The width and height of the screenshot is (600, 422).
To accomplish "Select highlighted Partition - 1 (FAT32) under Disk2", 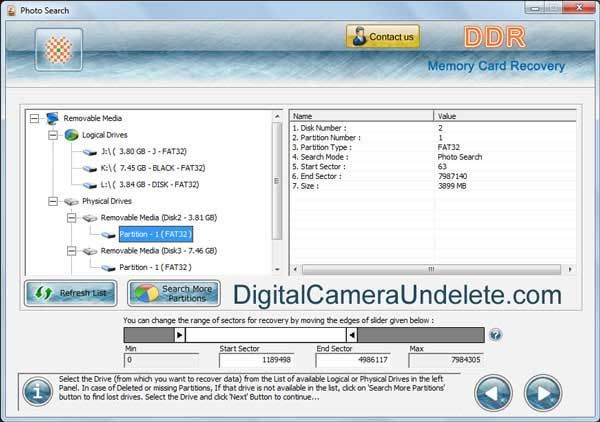I will pyautogui.click(x=156, y=234).
